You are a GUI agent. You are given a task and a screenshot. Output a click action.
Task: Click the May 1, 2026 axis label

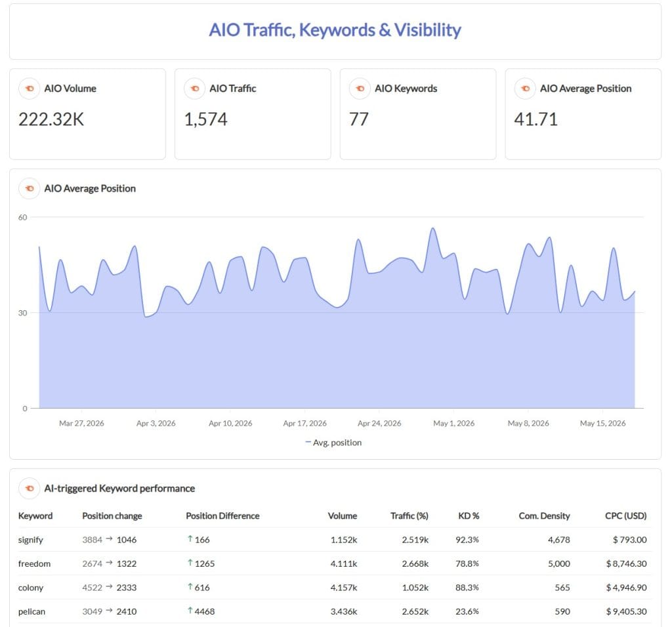pos(454,423)
